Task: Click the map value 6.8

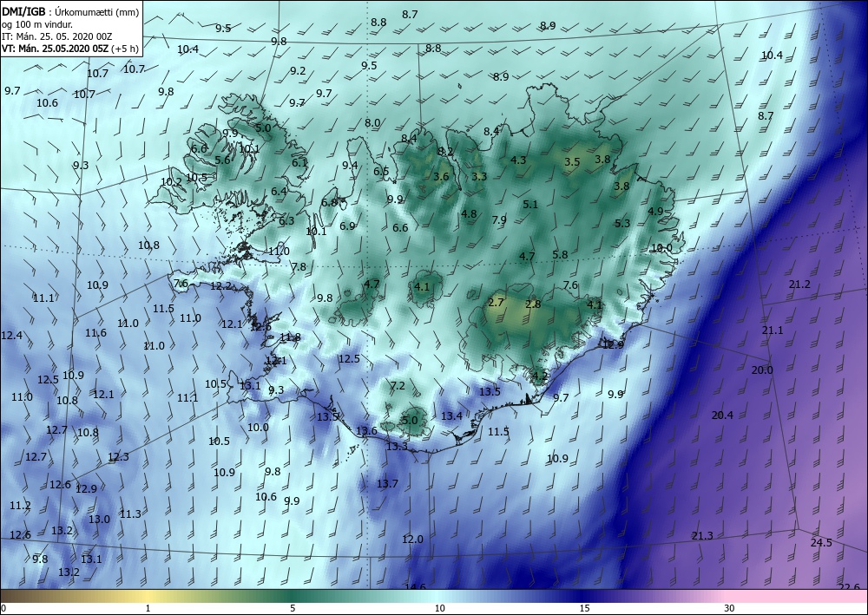Action: click(x=329, y=202)
